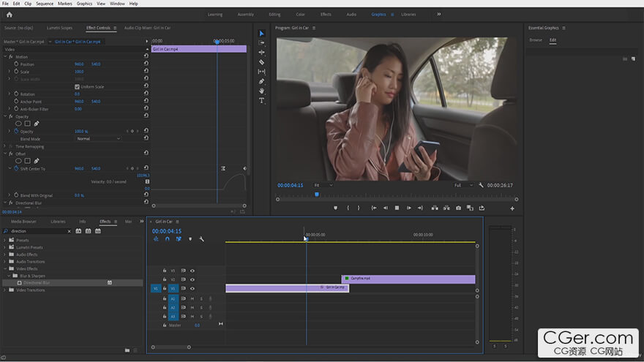Select Offset effect pen mask tool
Image resolution: width=644 pixels, height=362 pixels.
[x=37, y=161]
